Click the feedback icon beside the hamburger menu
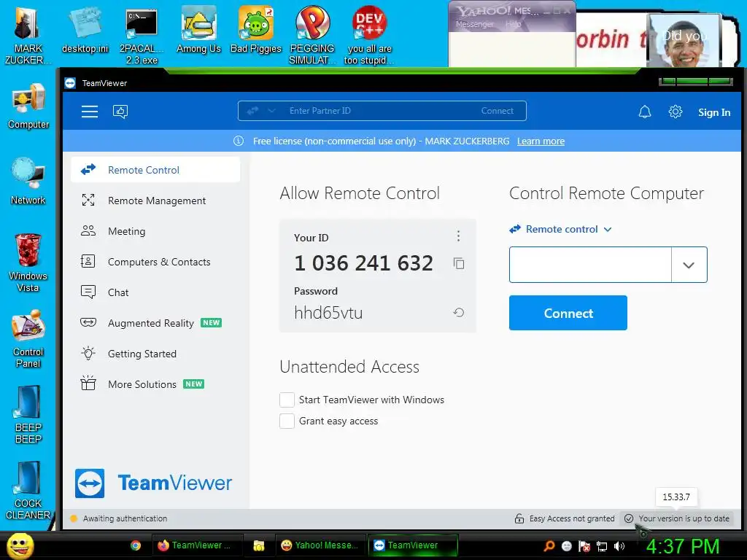 [120, 112]
